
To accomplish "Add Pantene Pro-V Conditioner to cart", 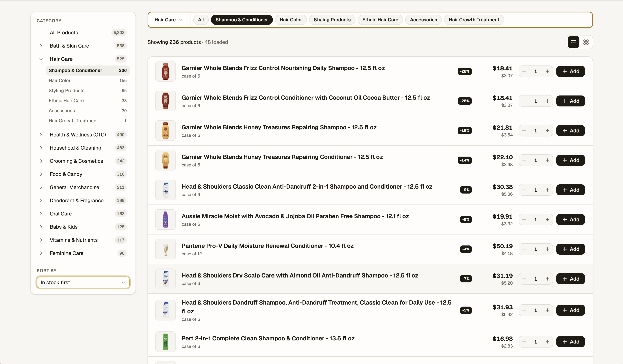I will [x=571, y=249].
